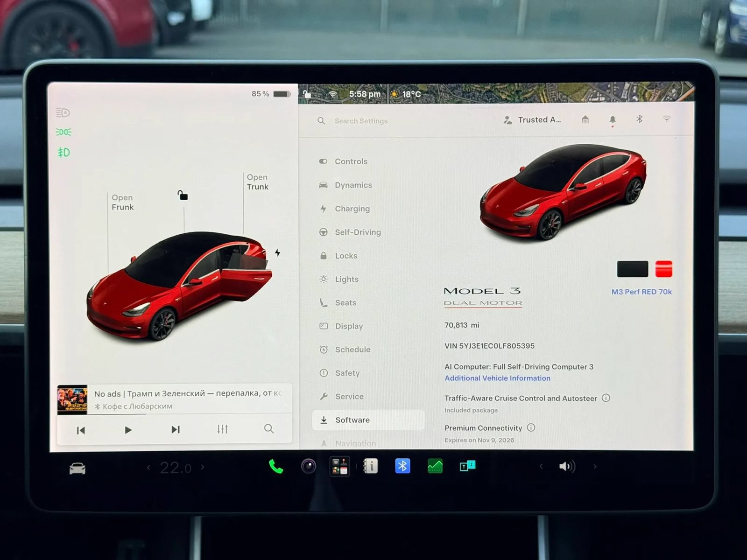Image resolution: width=747 pixels, height=560 pixels.
Task: Tap the green parking lights indicator
Action: click(x=63, y=132)
